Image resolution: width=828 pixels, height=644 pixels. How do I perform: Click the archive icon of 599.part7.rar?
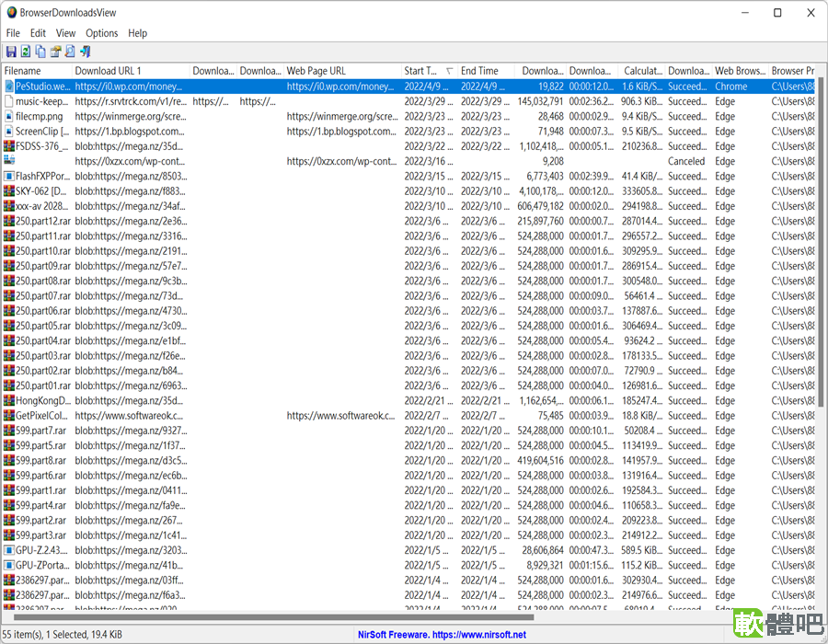click(x=9, y=431)
